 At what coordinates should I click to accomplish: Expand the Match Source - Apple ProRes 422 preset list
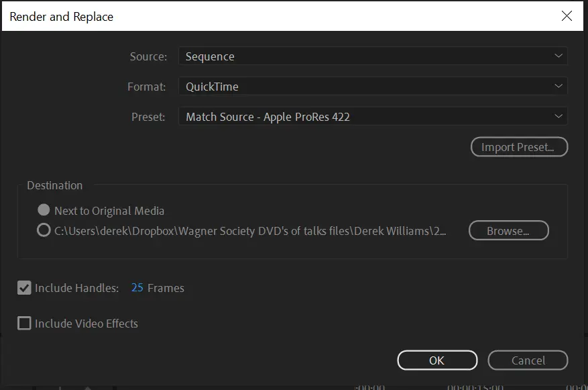tap(372, 117)
